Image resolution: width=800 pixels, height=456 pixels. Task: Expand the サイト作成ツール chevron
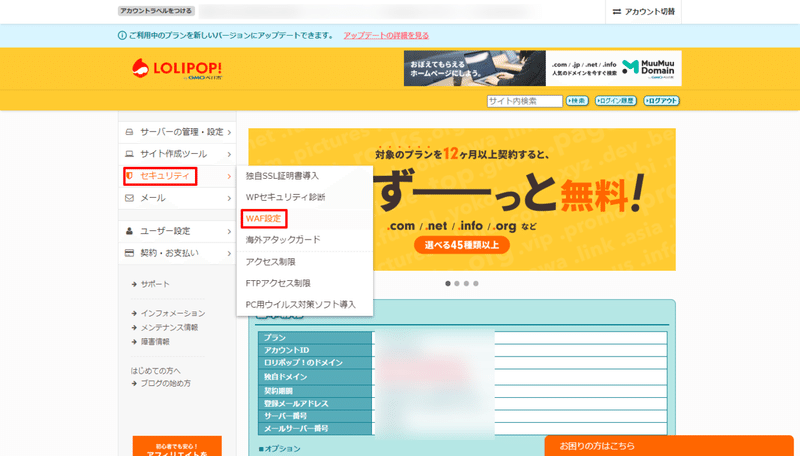coord(229,155)
